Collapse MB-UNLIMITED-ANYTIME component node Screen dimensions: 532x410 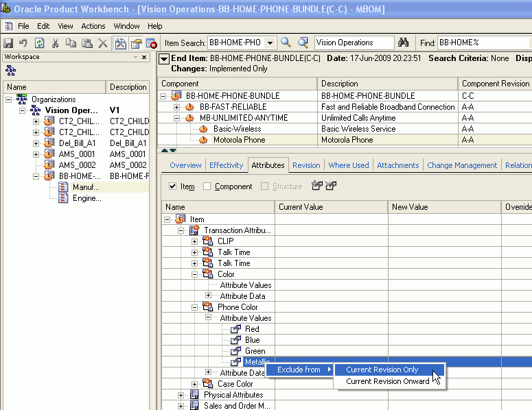tap(177, 118)
